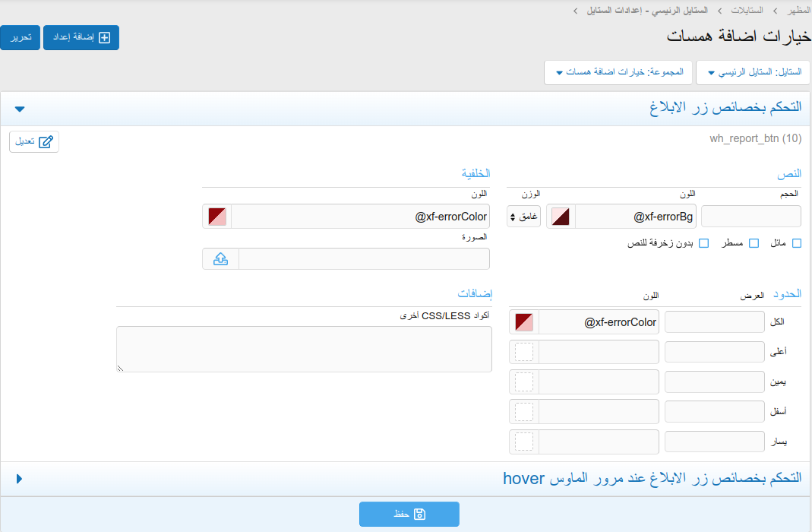Viewport: 812px width, 532px height.
Task: Open the font weight الوزن selector
Action: pos(523,217)
